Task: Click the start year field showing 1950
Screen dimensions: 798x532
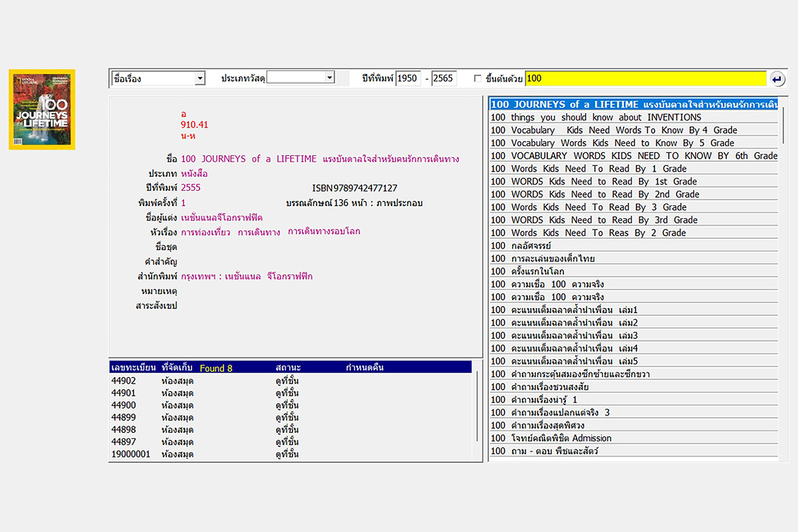Action: click(x=408, y=78)
